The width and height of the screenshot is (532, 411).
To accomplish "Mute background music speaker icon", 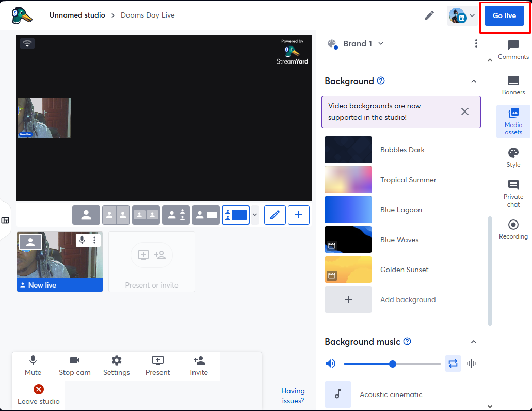I will 330,364.
